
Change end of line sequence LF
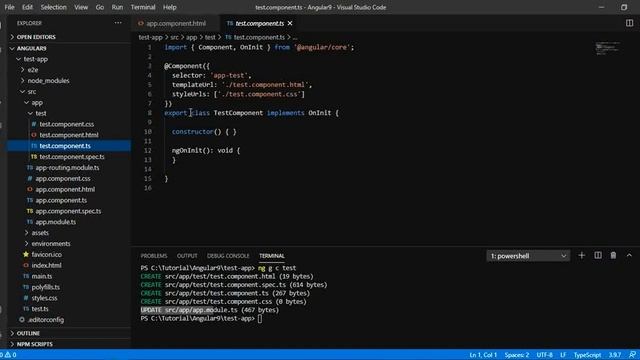(x=563, y=355)
